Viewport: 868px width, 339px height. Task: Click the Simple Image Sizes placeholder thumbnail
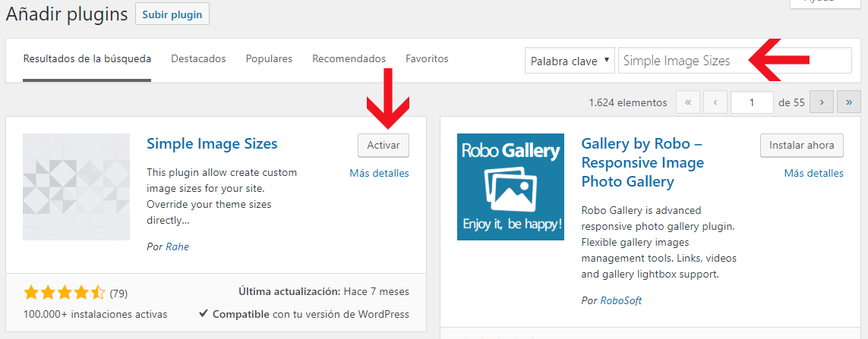(77, 187)
